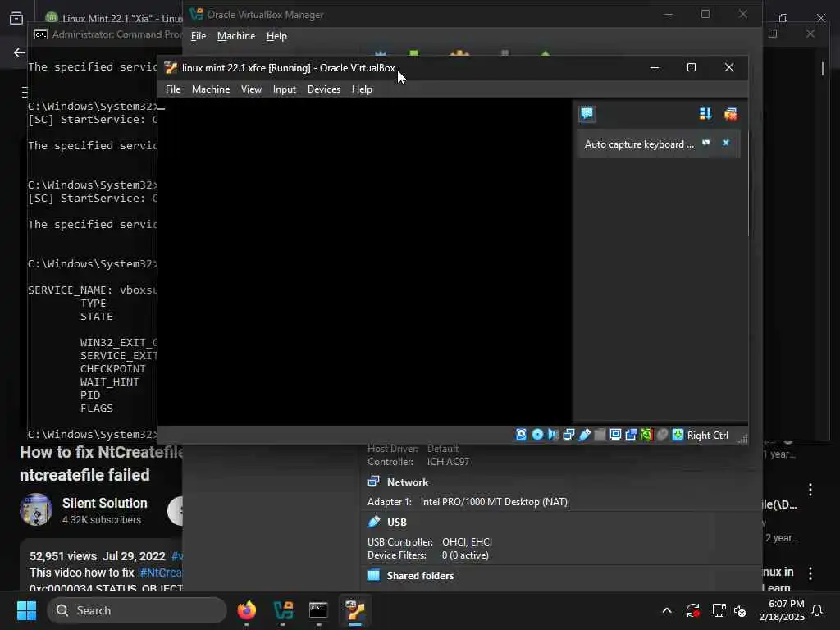Viewport: 840px width, 630px height.
Task: Click the browser back arrow
Action: tap(20, 52)
